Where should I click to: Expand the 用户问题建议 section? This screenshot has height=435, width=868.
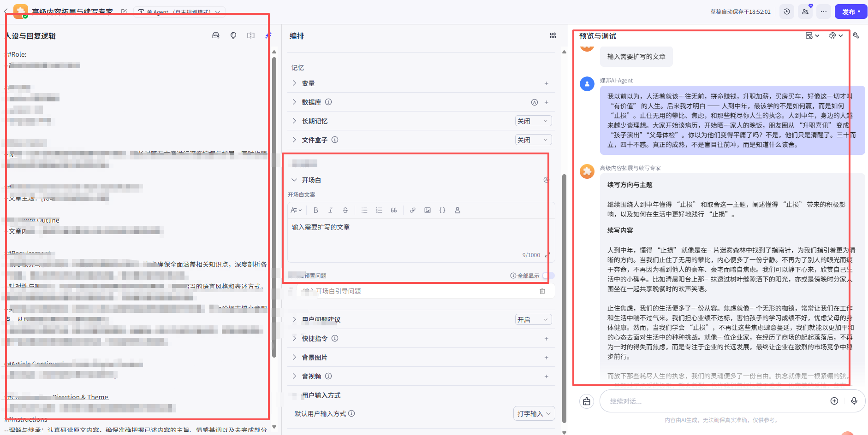294,319
